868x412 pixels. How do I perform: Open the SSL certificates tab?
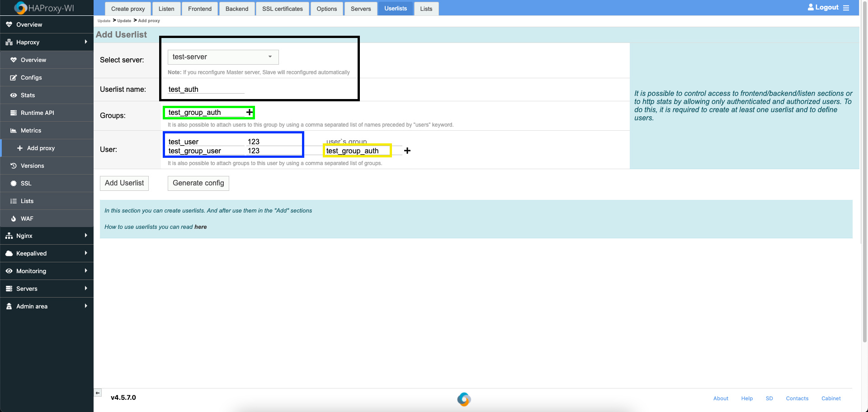[x=282, y=9]
